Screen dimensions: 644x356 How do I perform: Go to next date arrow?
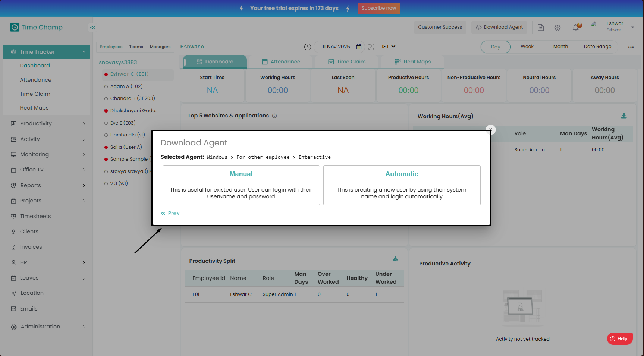(x=371, y=47)
